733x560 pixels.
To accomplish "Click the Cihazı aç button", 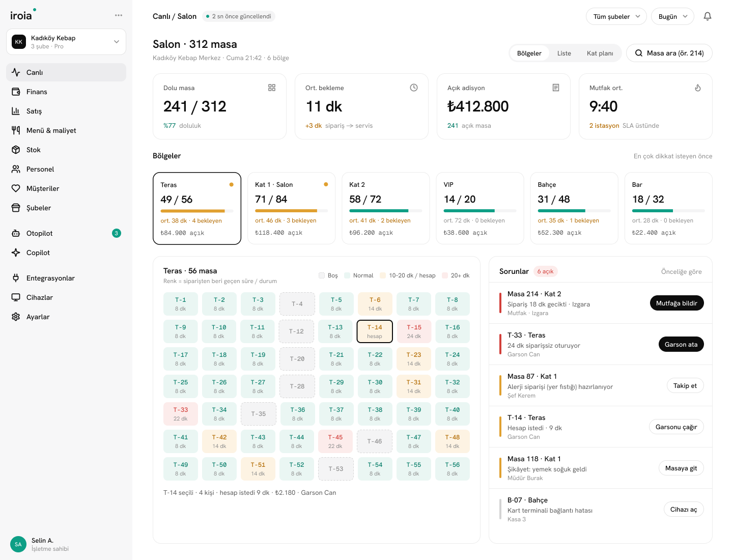I will tap(684, 509).
